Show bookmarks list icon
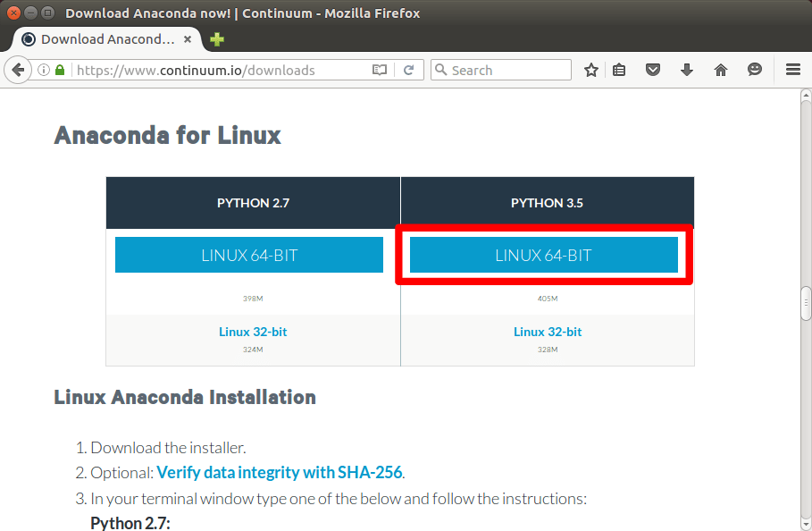This screenshot has height=531, width=812. (x=619, y=70)
